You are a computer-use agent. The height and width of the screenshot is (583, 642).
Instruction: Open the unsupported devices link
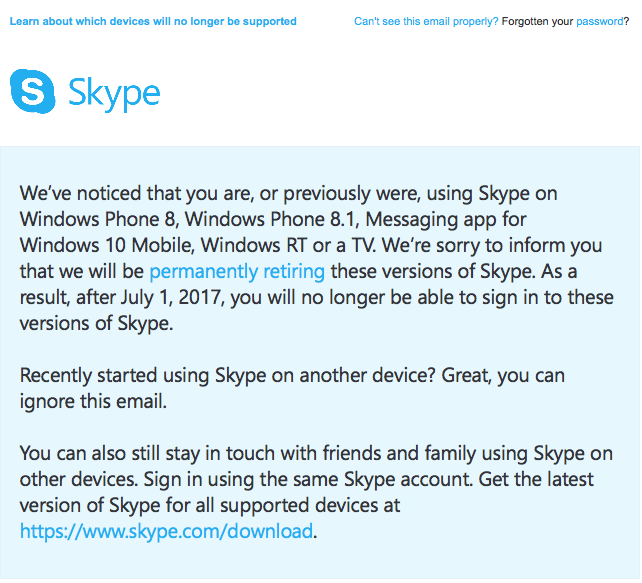click(153, 21)
